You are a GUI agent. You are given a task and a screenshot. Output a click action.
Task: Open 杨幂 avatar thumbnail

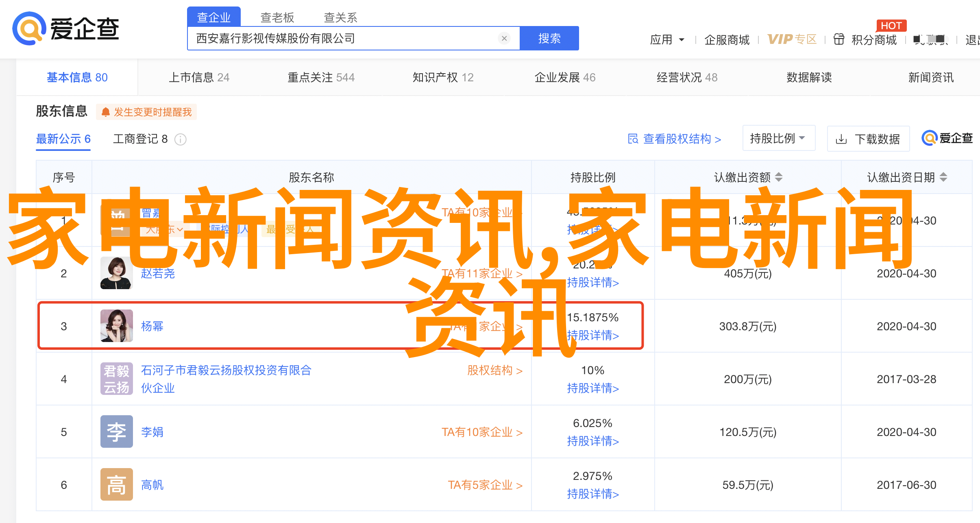(116, 326)
